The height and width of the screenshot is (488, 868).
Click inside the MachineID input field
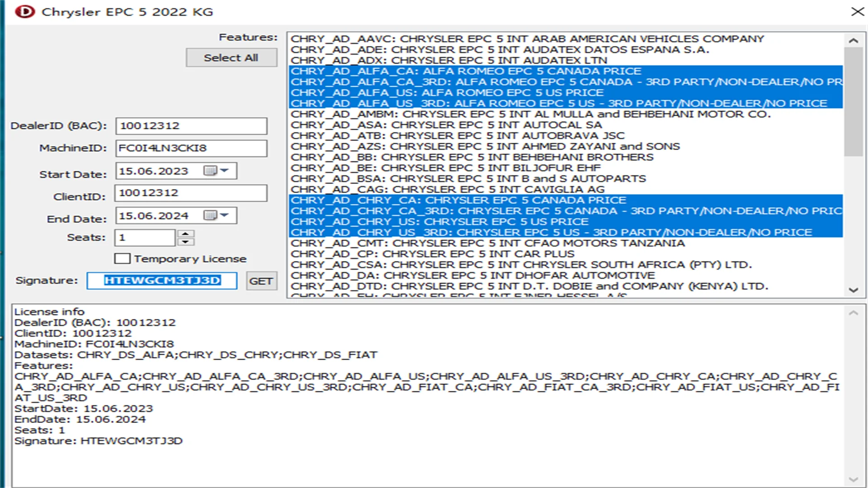coord(191,148)
